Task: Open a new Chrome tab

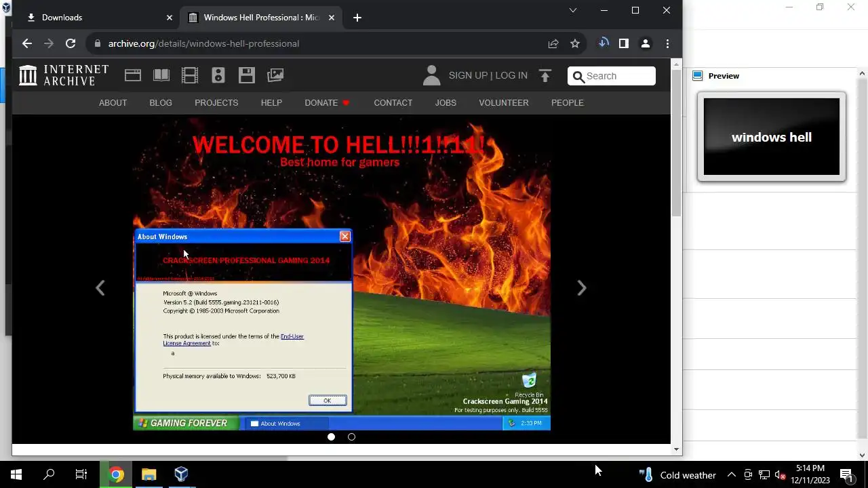Action: 357,18
